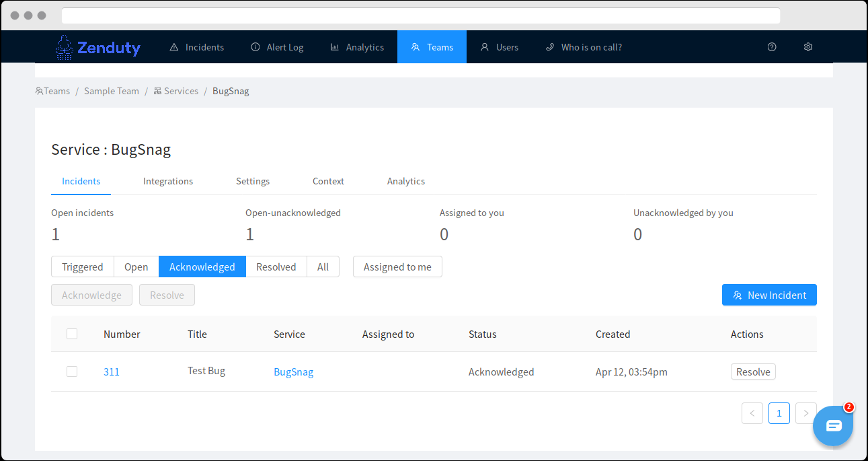The width and height of the screenshot is (868, 461).
Task: Select Teams navigation item
Action: [432, 47]
